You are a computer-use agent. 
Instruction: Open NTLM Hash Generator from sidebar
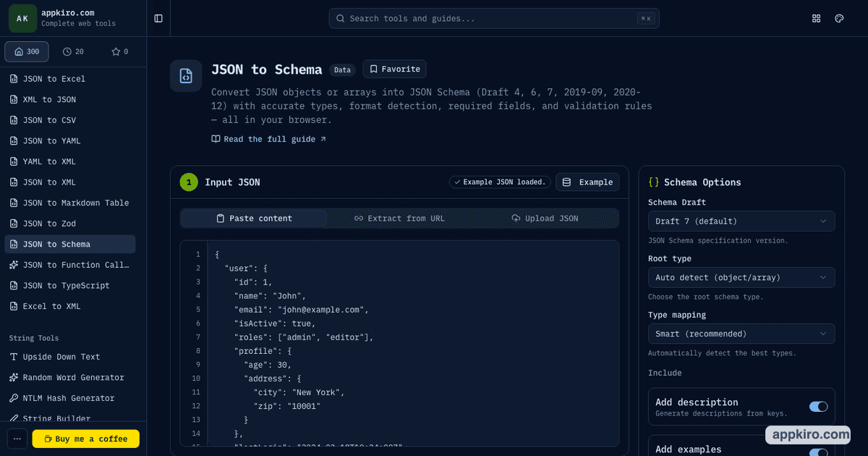point(69,398)
